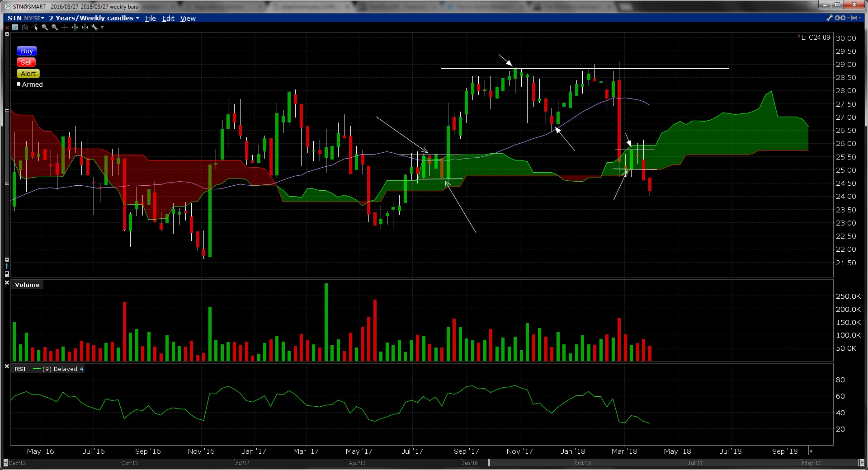Viewport: 868px width, 470px height.
Task: Click the zoom in magnifier
Action: (45, 28)
